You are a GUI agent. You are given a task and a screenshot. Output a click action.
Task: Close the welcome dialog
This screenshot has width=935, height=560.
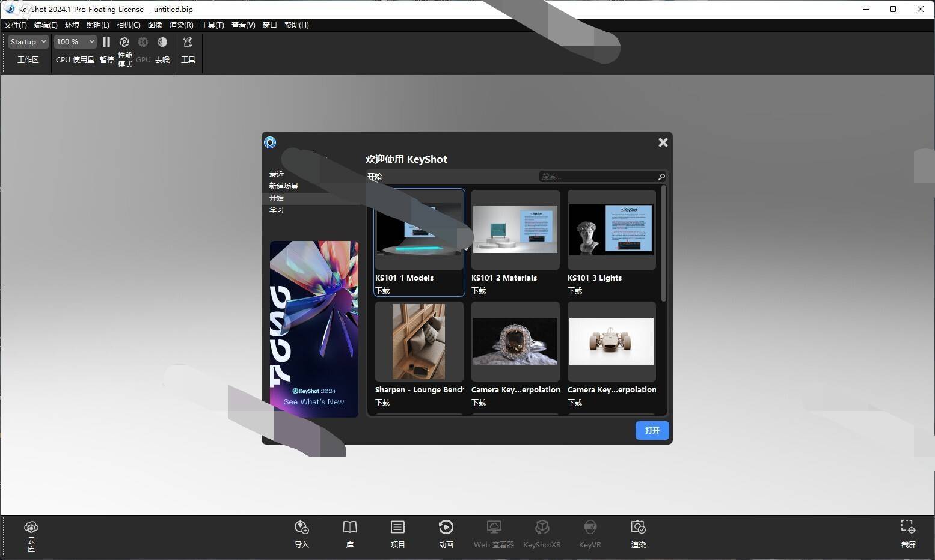click(663, 142)
